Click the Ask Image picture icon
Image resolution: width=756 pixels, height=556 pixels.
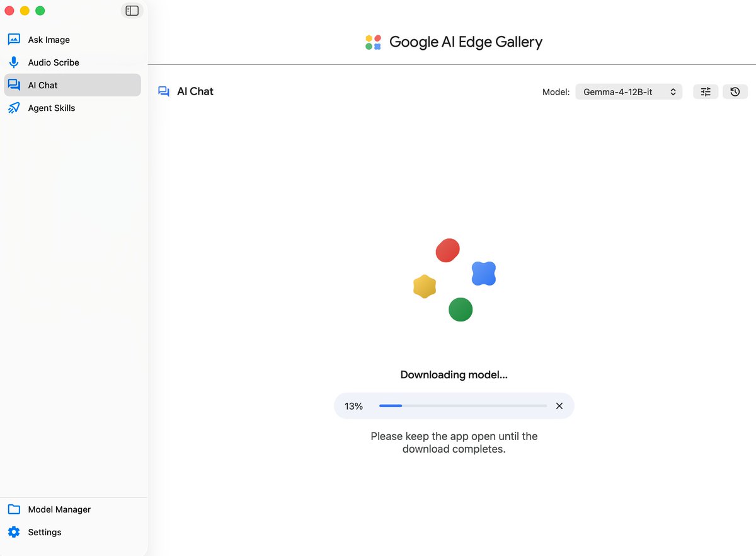14,40
